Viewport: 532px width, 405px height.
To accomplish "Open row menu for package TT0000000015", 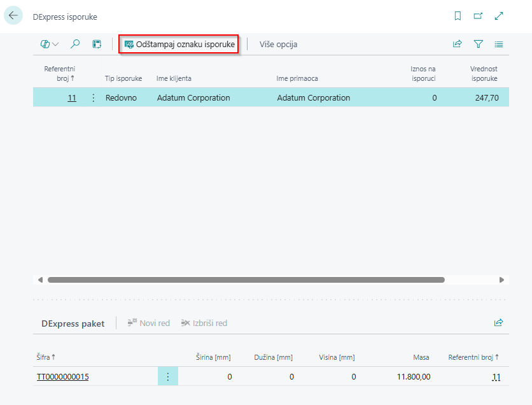I will coord(168,377).
